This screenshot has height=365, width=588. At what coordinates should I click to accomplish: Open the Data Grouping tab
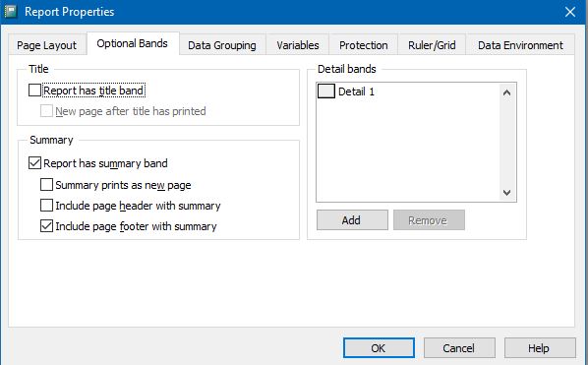point(222,45)
